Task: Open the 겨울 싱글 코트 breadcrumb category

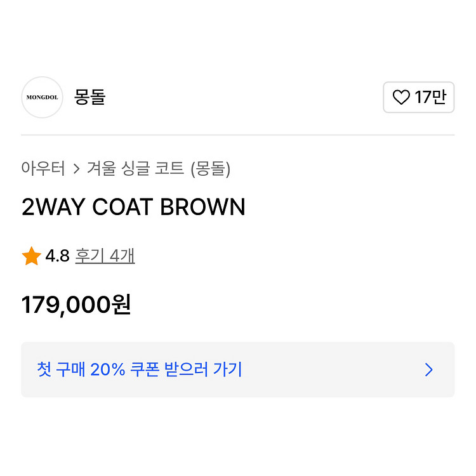Action: tap(135, 169)
